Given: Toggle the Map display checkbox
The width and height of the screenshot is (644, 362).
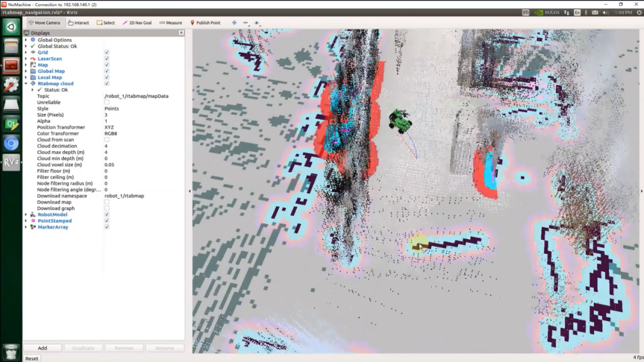Looking at the screenshot, I should 107,65.
